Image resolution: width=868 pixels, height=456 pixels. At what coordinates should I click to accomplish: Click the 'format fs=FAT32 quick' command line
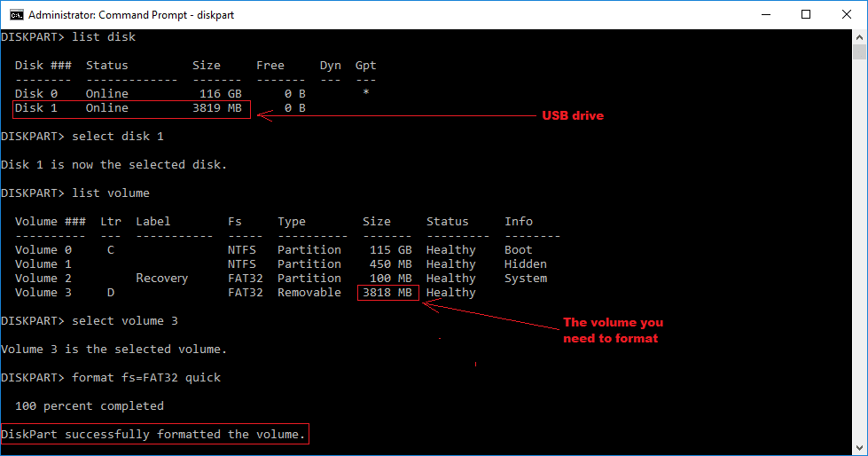143,378
